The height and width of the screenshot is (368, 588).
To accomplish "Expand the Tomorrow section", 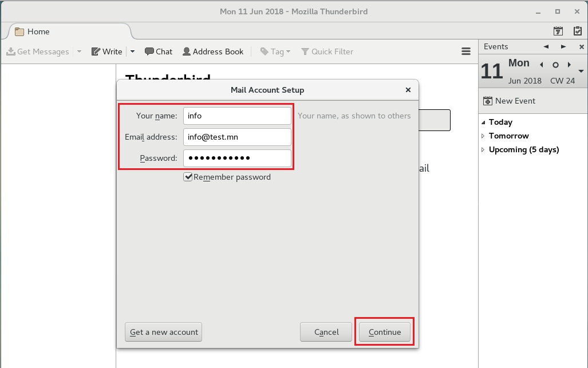I will click(x=483, y=136).
